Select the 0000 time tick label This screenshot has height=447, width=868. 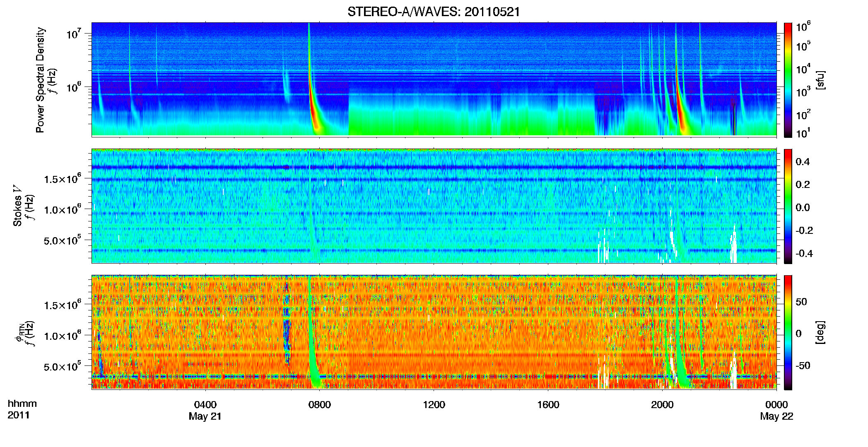click(776, 405)
